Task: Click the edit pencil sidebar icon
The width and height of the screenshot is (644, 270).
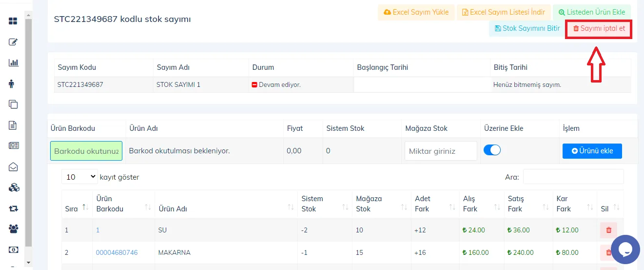Action: click(13, 42)
